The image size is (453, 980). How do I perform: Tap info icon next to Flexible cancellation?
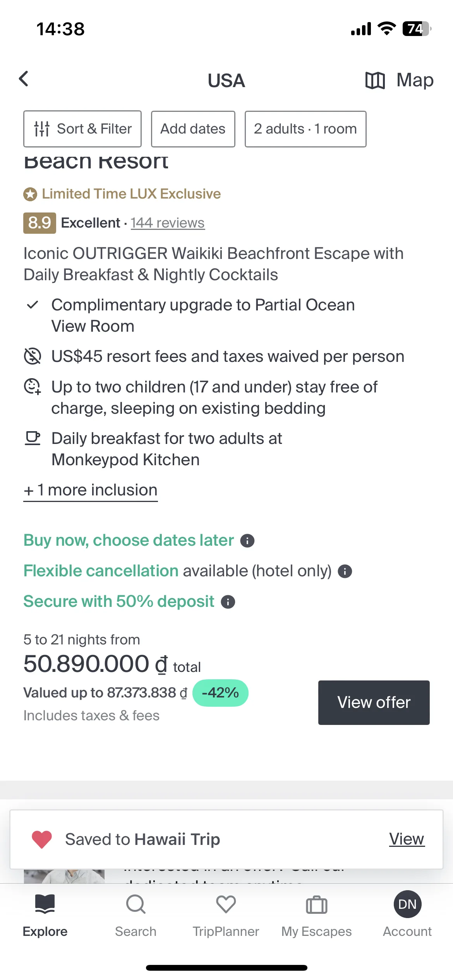pyautogui.click(x=345, y=571)
